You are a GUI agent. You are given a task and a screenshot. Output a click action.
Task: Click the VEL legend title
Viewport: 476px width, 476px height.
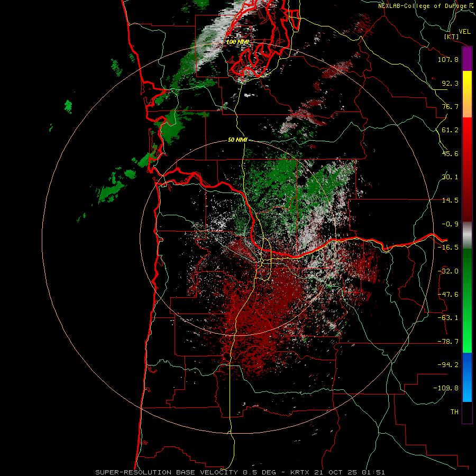click(465, 32)
